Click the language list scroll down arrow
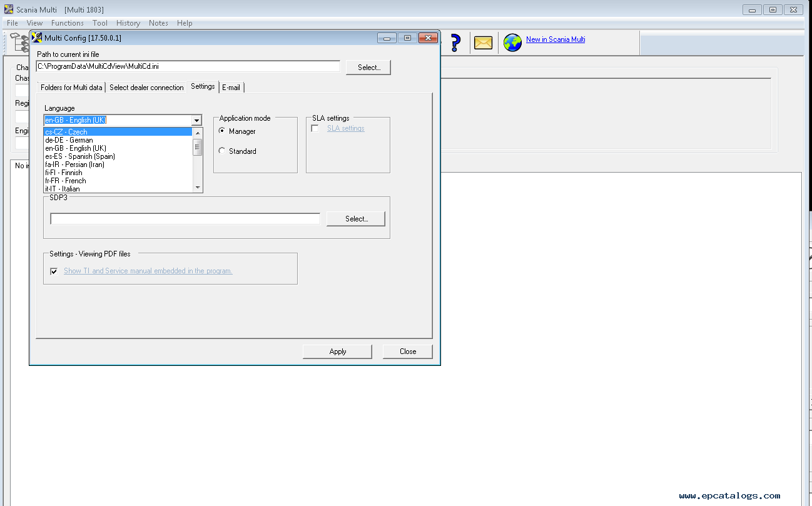This screenshot has width=812, height=506. [x=198, y=188]
